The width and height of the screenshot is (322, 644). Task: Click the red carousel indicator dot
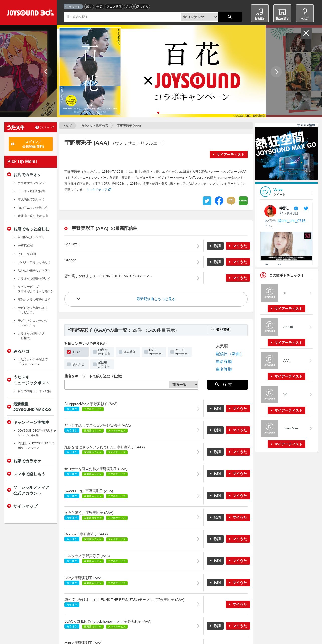158,113
